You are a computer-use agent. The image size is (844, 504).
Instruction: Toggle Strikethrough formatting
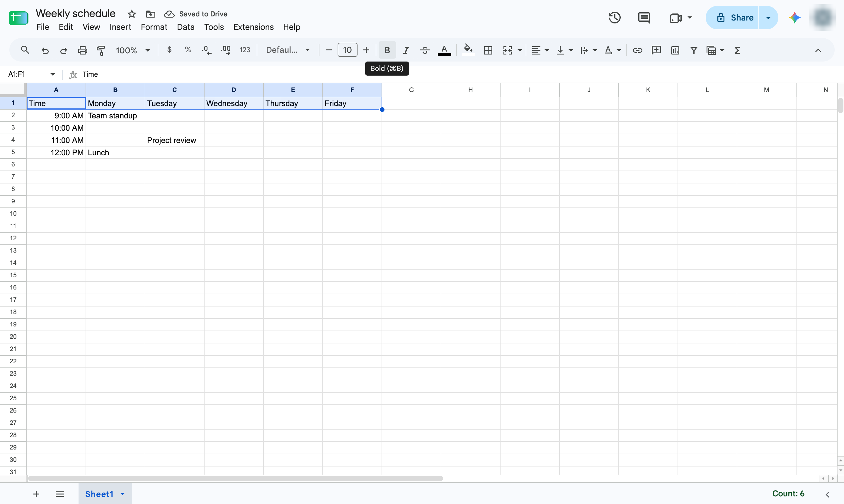click(425, 50)
